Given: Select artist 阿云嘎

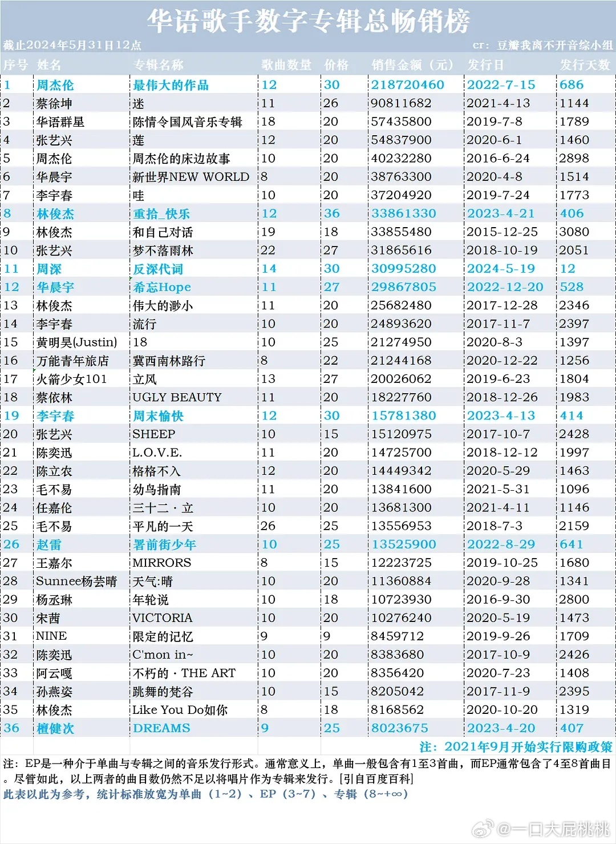Looking at the screenshot, I should (54, 673).
